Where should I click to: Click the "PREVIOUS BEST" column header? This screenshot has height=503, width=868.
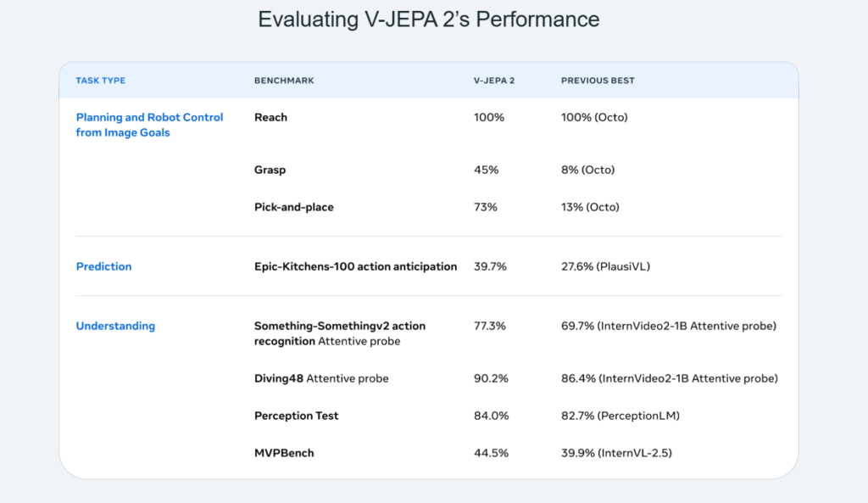pyautogui.click(x=598, y=81)
